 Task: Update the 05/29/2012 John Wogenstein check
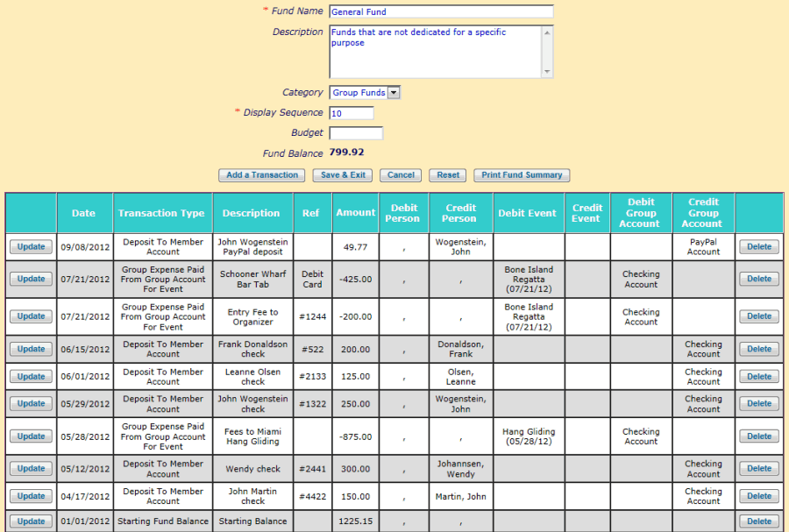click(32, 404)
